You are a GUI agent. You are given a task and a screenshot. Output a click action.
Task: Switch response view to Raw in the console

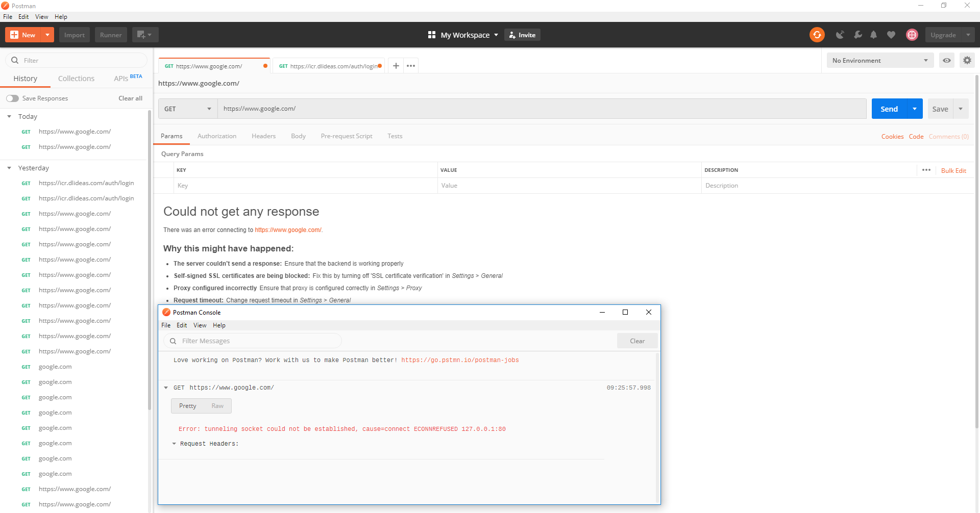217,405
